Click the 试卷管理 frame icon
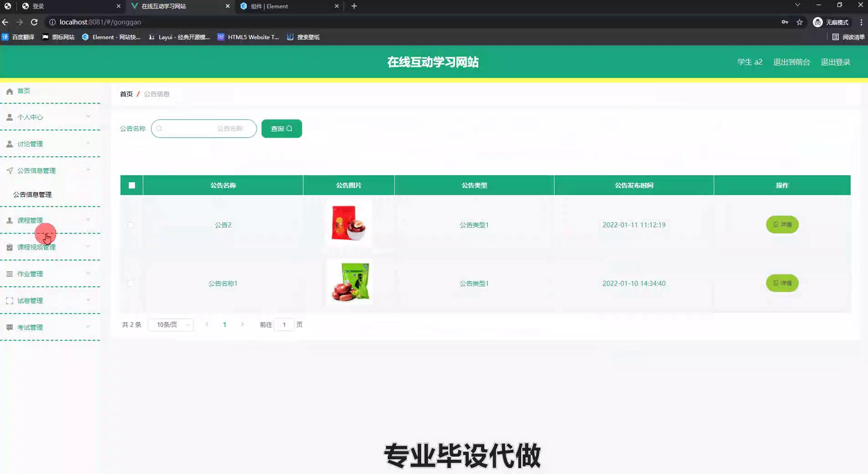This screenshot has width=868, height=474. 10,301
